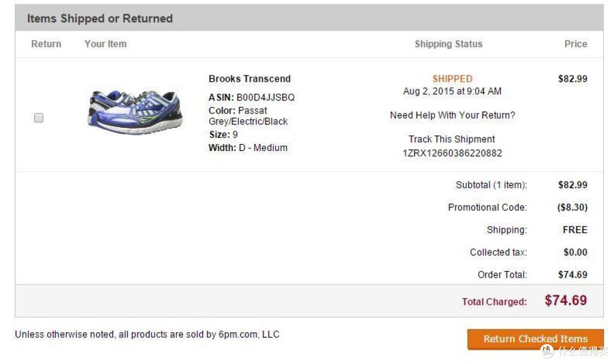614x364 pixels.
Task: Click the Return Checked Items button
Action: pyautogui.click(x=535, y=338)
